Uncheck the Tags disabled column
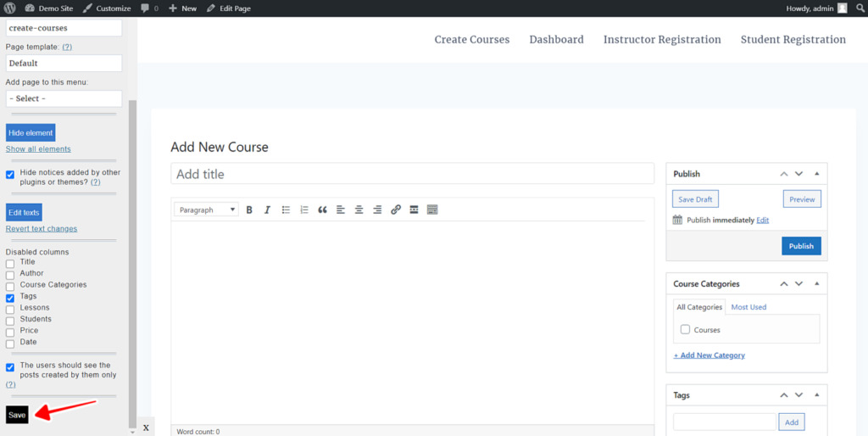 tap(10, 298)
